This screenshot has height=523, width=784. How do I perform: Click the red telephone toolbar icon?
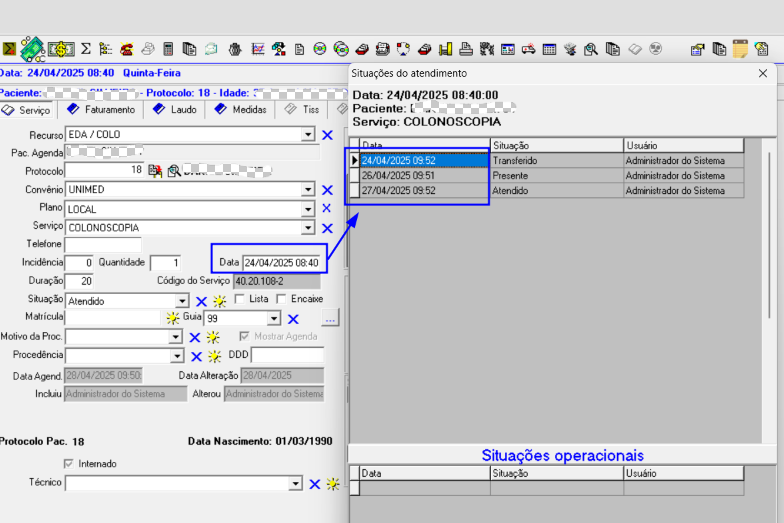126,49
